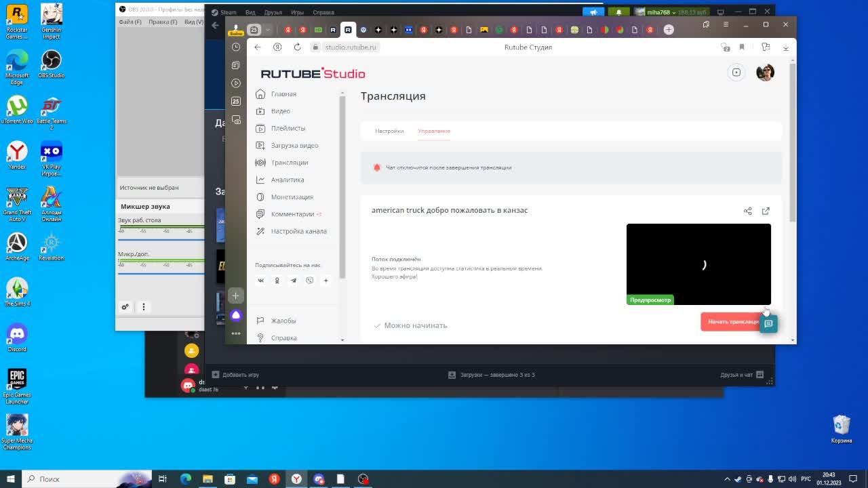Image resolution: width=868 pixels, height=488 pixels.
Task: Open Друзья и чат in Steam
Action: [x=742, y=375]
